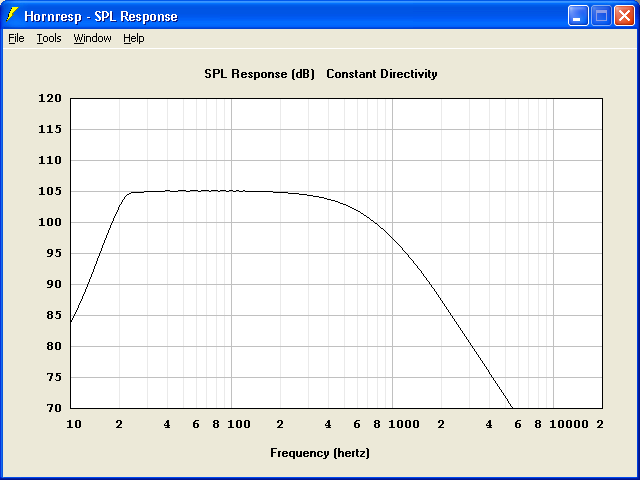The width and height of the screenshot is (640, 480).
Task: Click the 'Hornresp - SPL Response' title bar text
Action: point(101,16)
